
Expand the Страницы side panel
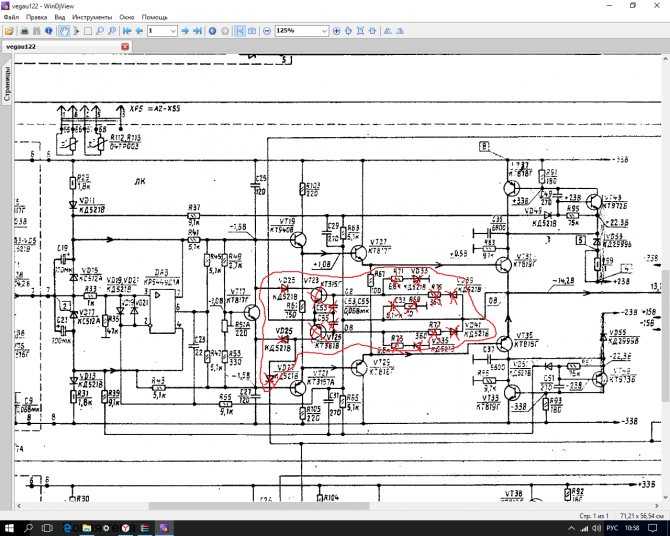[7, 84]
